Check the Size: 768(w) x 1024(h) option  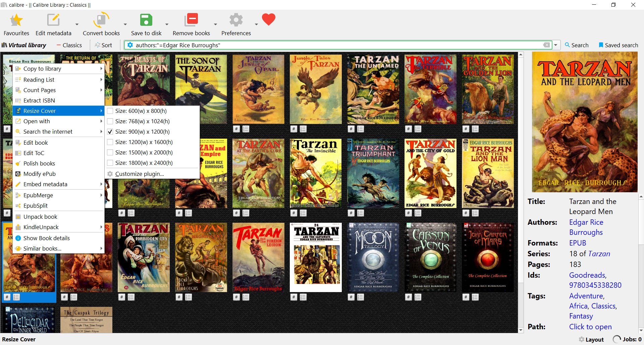click(110, 121)
